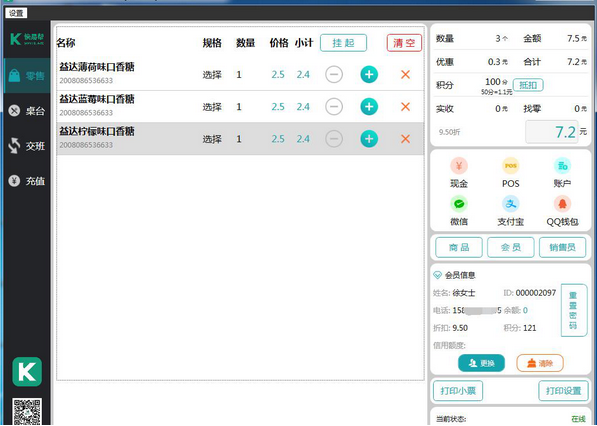Decrease quantity of 益达蓝莓味口香糖
The width and height of the screenshot is (597, 426).
tap(334, 107)
